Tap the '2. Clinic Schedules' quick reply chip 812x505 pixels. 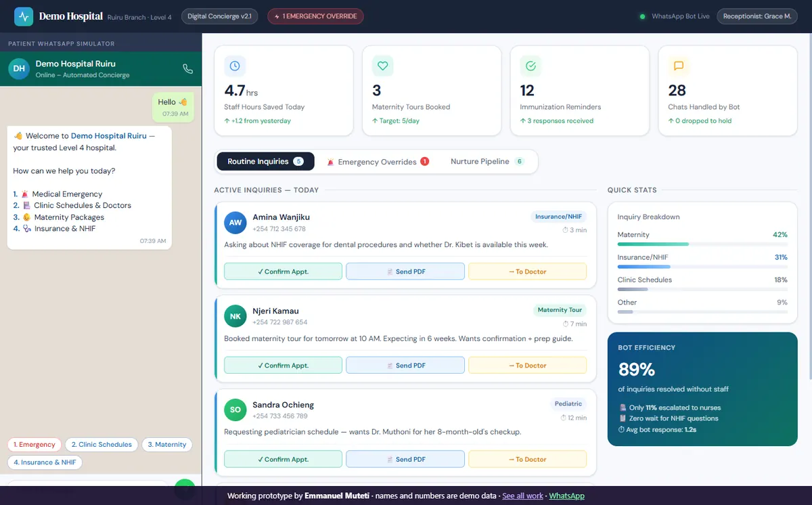pyautogui.click(x=102, y=445)
